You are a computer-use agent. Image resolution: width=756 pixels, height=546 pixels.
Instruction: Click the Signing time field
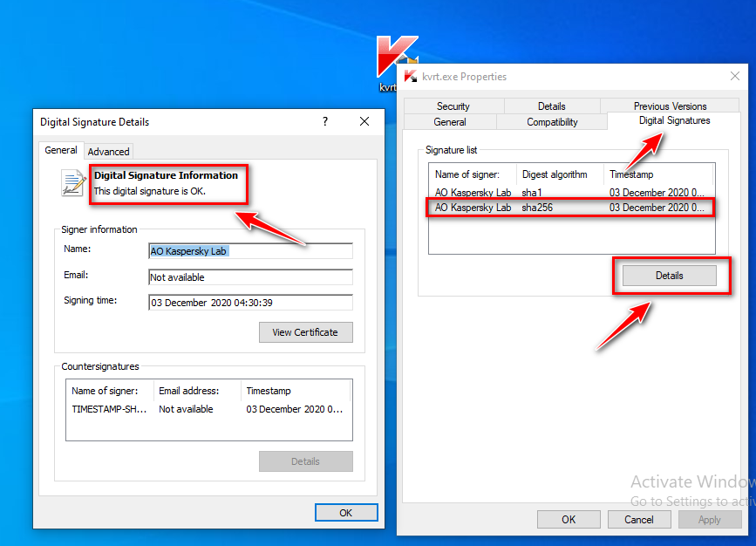point(251,303)
